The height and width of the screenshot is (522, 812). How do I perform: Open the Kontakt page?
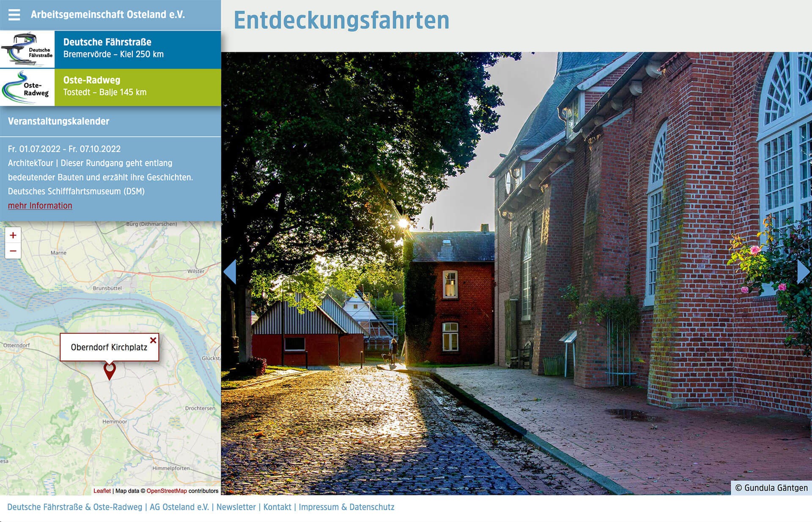277,507
